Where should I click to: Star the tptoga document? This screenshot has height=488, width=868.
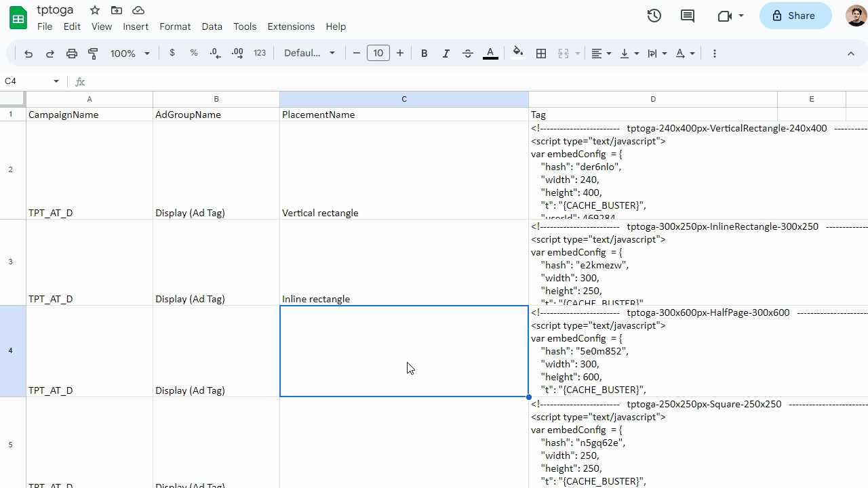click(95, 10)
